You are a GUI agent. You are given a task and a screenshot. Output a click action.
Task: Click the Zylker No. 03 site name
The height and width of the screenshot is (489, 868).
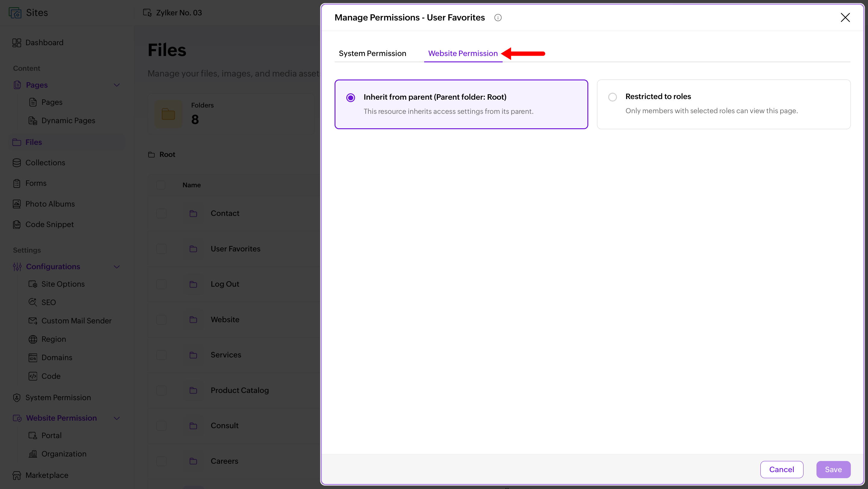point(179,13)
